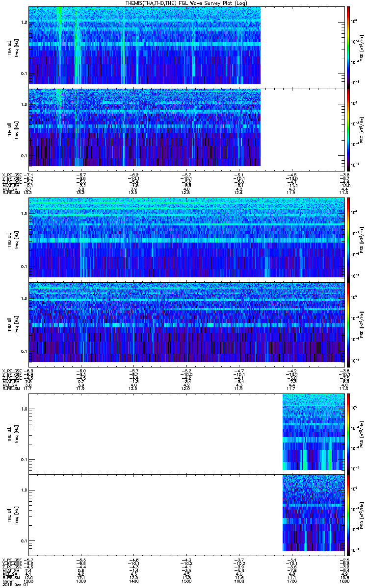Viewport: 368px width, 588px height.
Task: Click the THEMIS FGL Wave Survey plot title
Action: [187, 3]
